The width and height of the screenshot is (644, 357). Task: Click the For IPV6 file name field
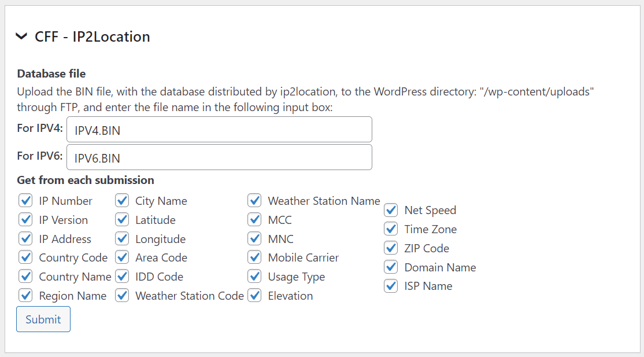pos(219,157)
